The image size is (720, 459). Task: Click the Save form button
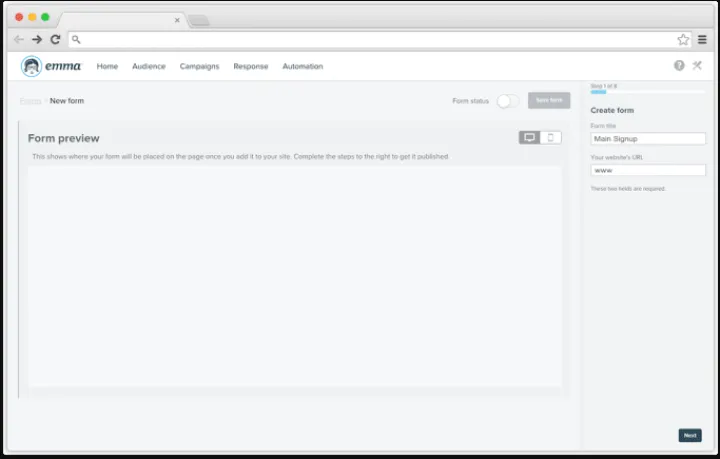549,101
